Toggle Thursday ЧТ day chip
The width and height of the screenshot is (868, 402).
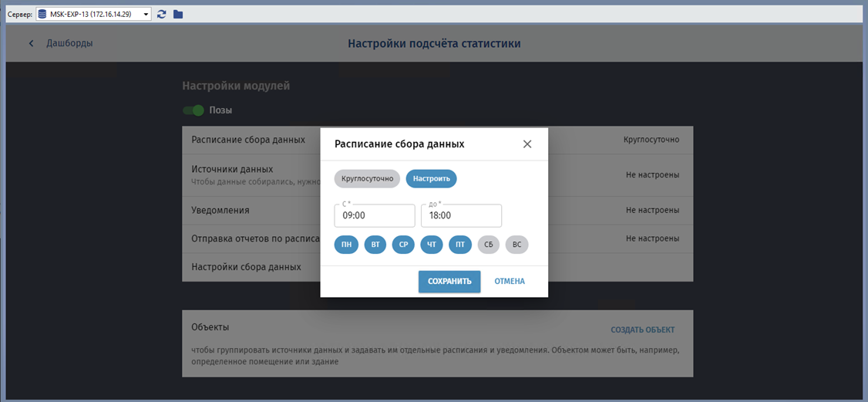click(x=432, y=245)
